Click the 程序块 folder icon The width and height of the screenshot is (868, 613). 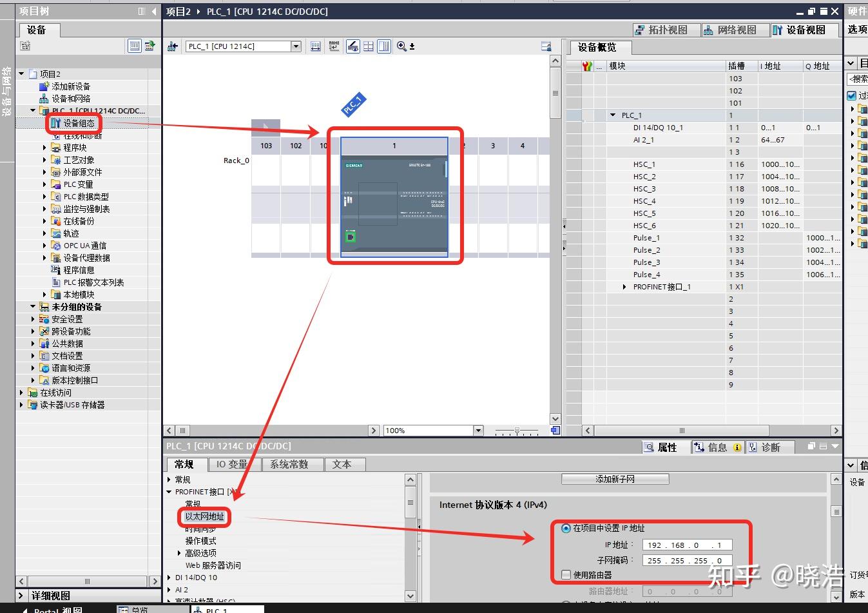click(x=56, y=148)
